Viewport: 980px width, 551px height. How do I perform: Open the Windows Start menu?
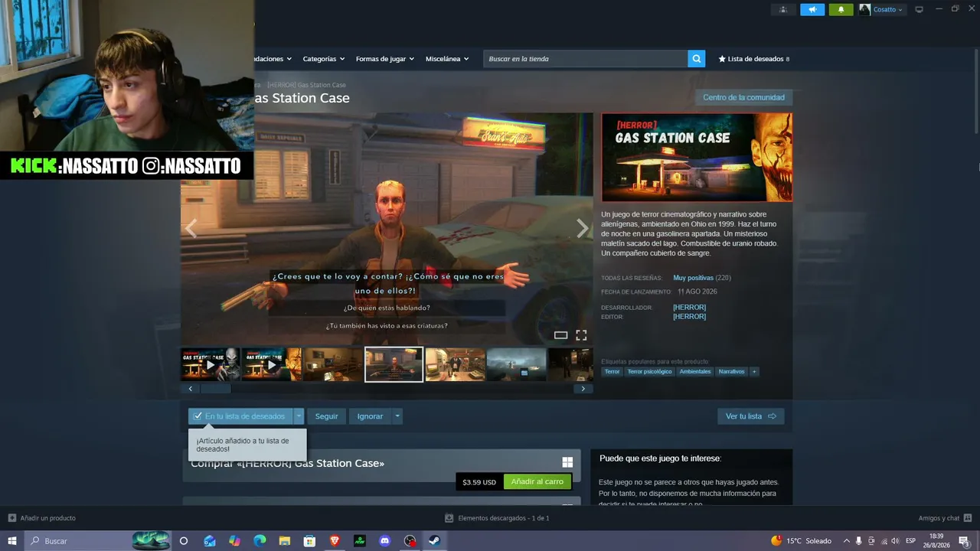coord(12,541)
